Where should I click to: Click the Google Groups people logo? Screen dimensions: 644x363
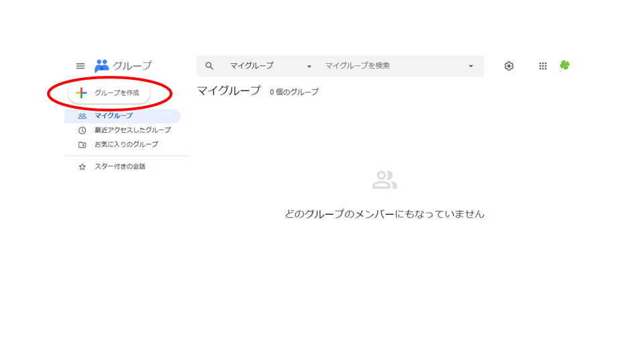101,66
